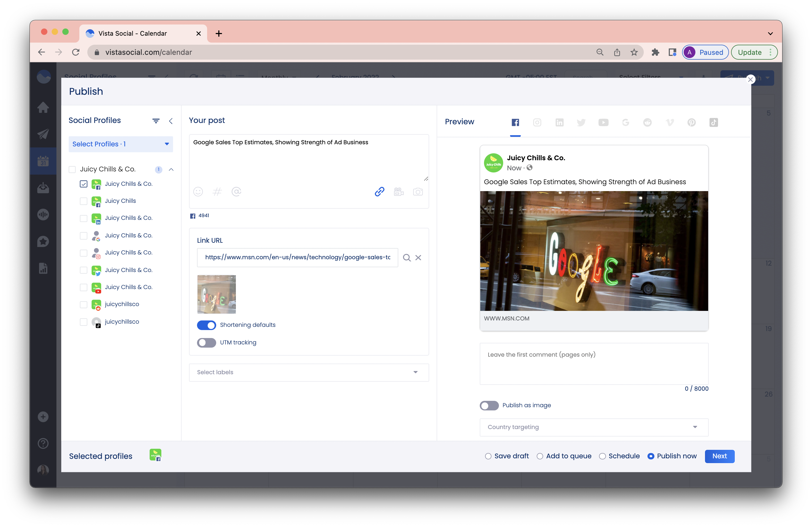Go to Home in sidebar
812x527 pixels.
43,107
